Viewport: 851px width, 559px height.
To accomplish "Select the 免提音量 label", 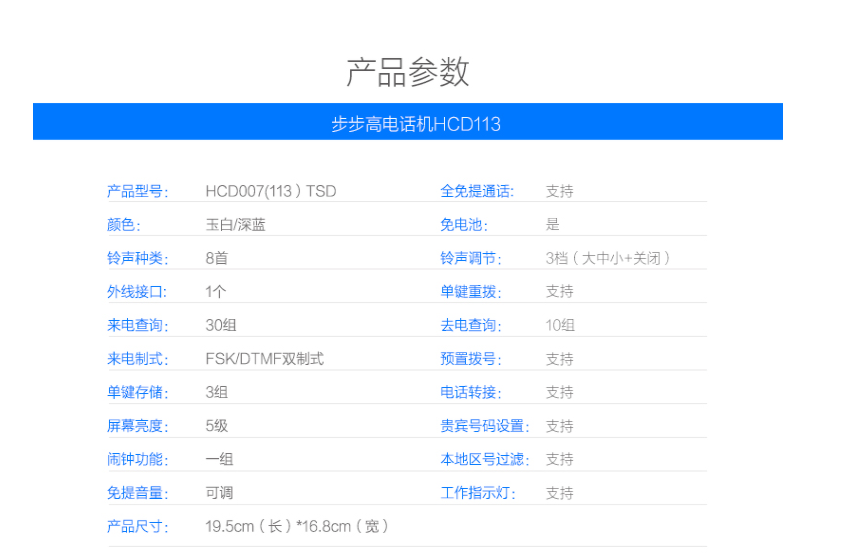I will coord(138,493).
